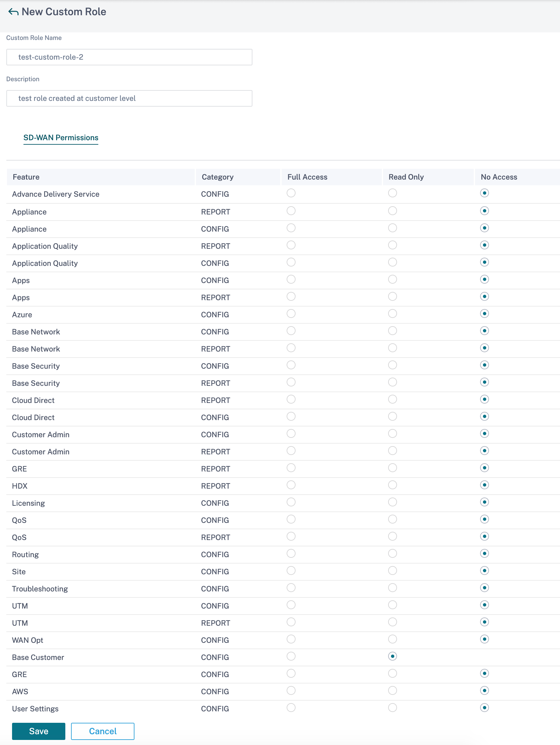Viewport: 560px width, 745px height.
Task: Open the SD-WAN Permissions tab
Action: [61, 138]
